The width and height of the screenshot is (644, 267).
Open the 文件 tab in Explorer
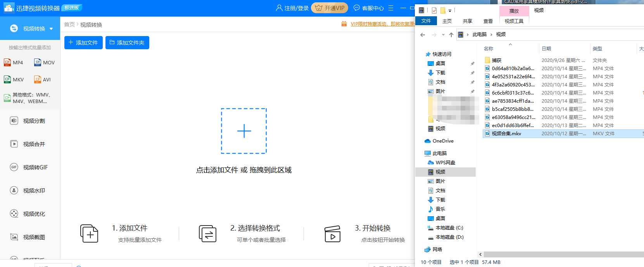pos(426,21)
